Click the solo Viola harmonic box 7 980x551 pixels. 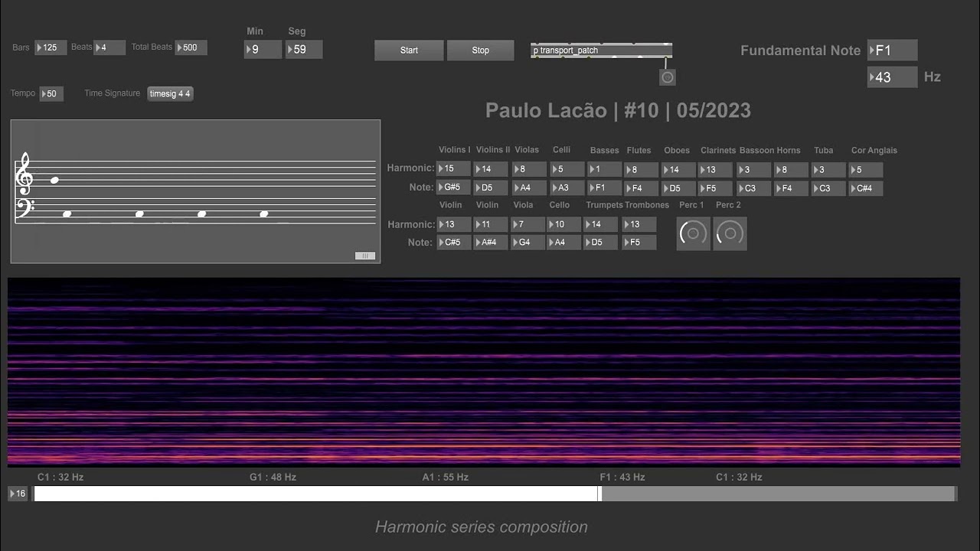(529, 224)
